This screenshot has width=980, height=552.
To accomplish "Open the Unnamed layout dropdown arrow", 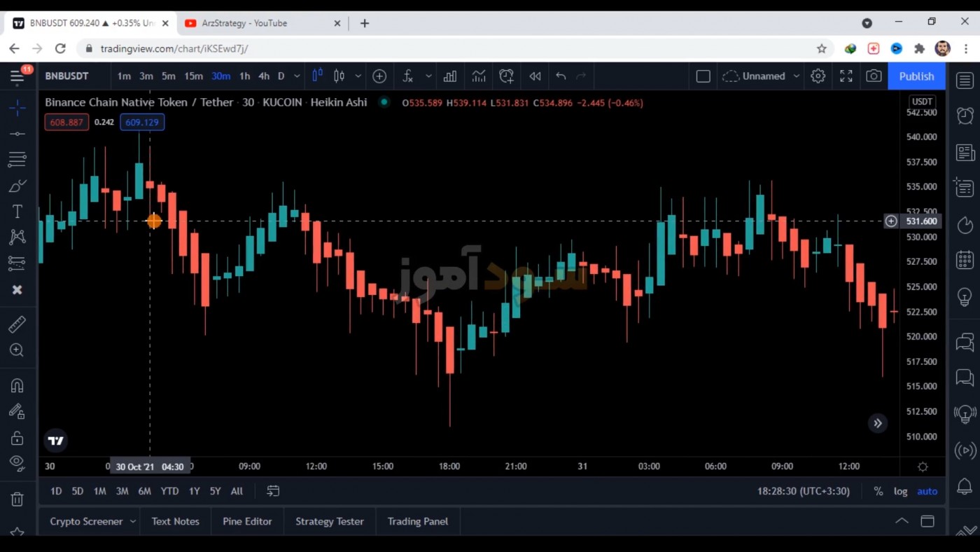I will pos(796,76).
